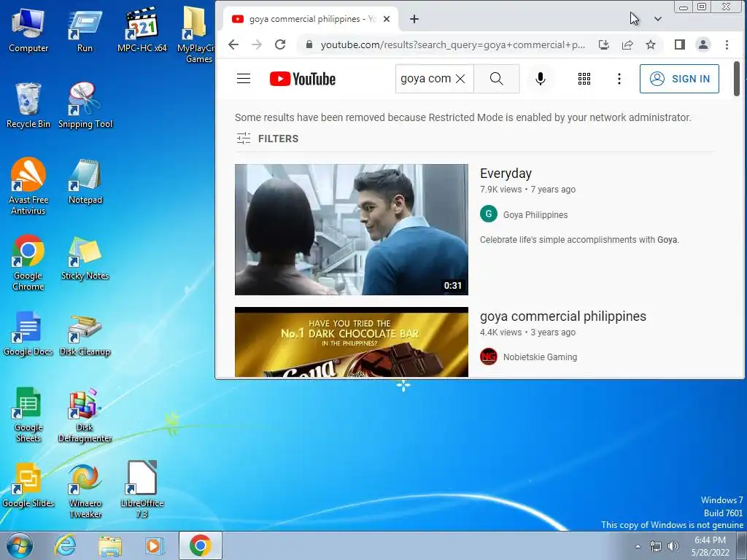Select the goya commercial philippines tab
Viewport: 747px width, 560px height.
click(311, 19)
